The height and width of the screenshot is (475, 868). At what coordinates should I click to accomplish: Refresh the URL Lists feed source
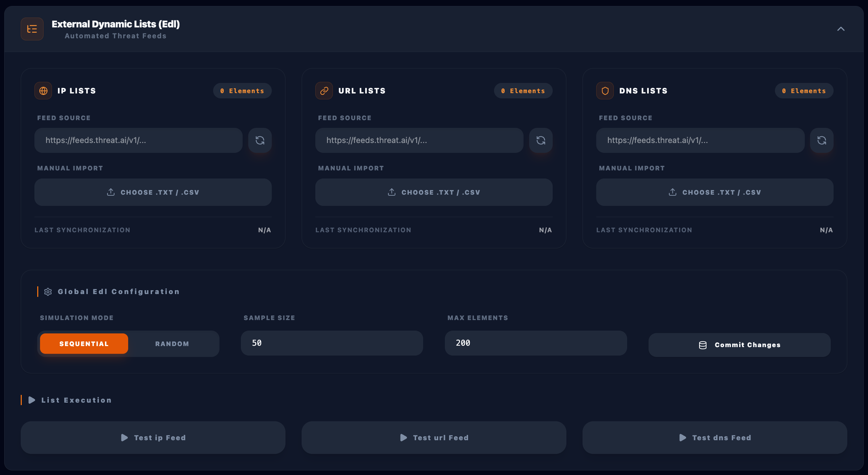[541, 140]
